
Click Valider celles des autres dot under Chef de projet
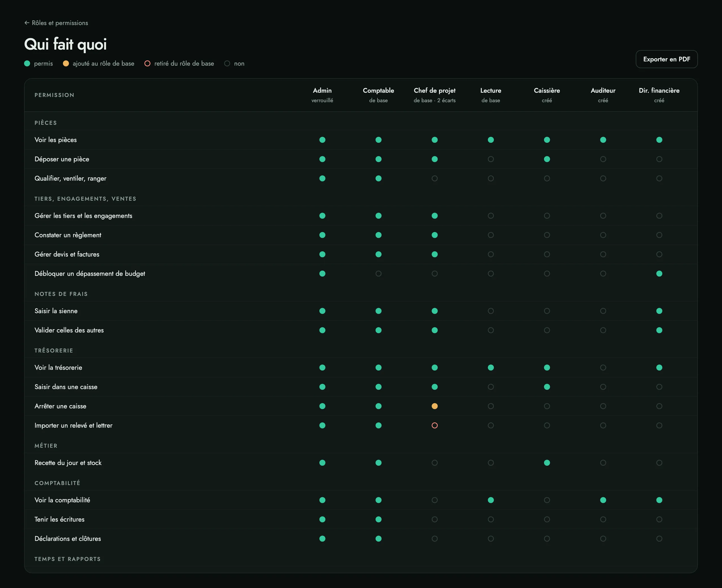[x=435, y=330]
